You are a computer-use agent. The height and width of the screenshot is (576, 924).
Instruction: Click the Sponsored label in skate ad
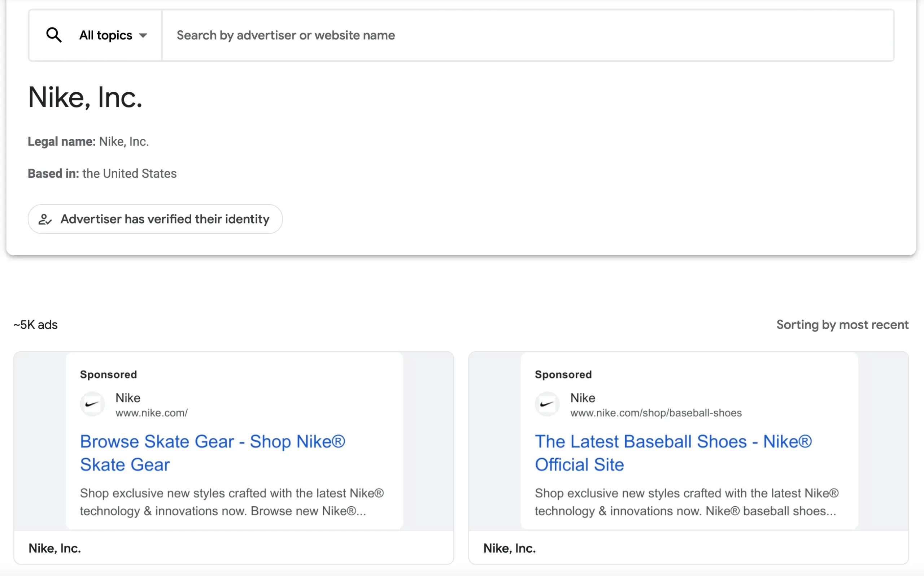tap(109, 374)
